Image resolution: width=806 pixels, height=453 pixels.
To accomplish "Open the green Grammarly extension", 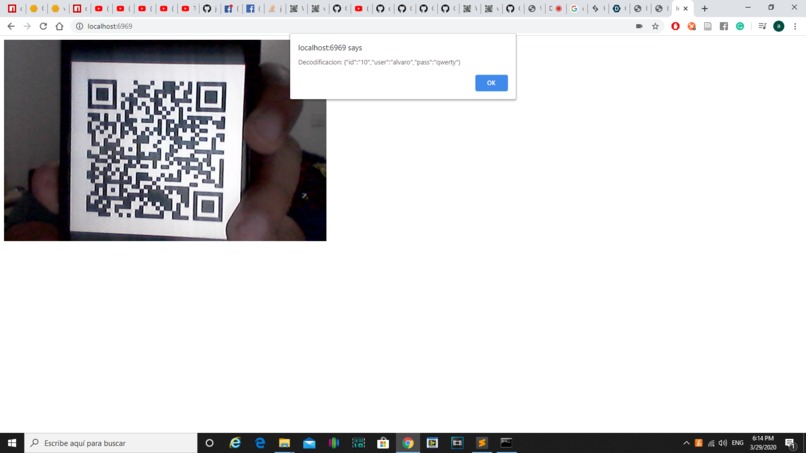I will click(740, 26).
